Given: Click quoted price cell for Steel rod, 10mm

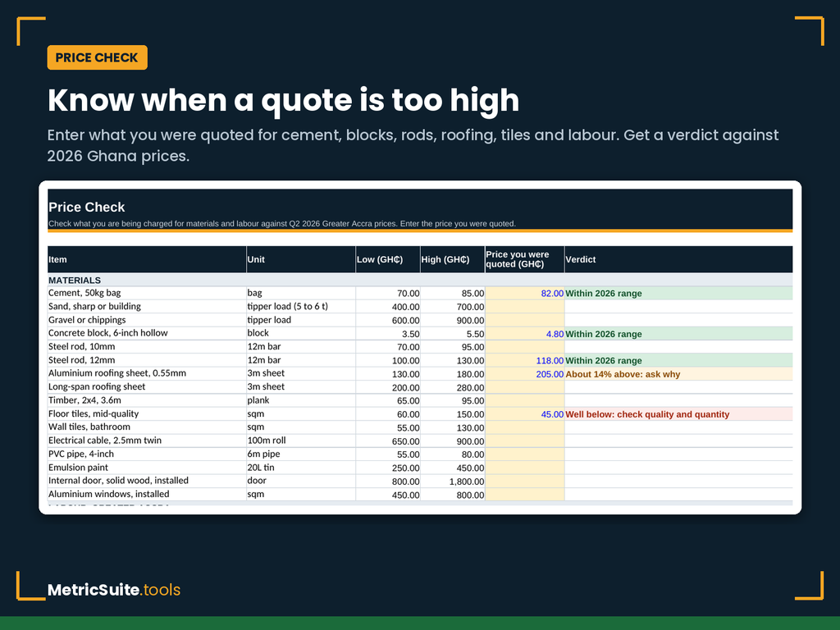Looking at the screenshot, I should pos(524,347).
